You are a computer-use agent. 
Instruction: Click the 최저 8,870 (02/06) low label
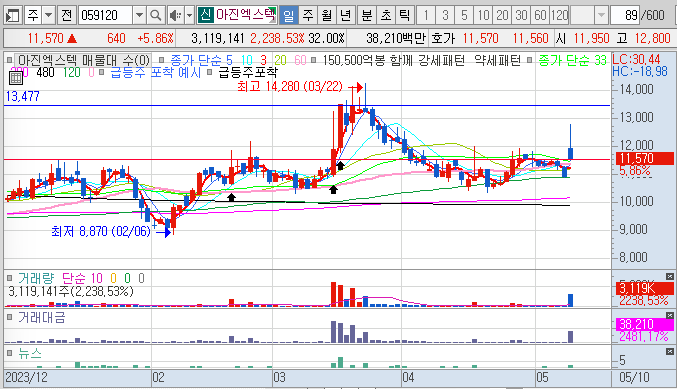click(101, 231)
